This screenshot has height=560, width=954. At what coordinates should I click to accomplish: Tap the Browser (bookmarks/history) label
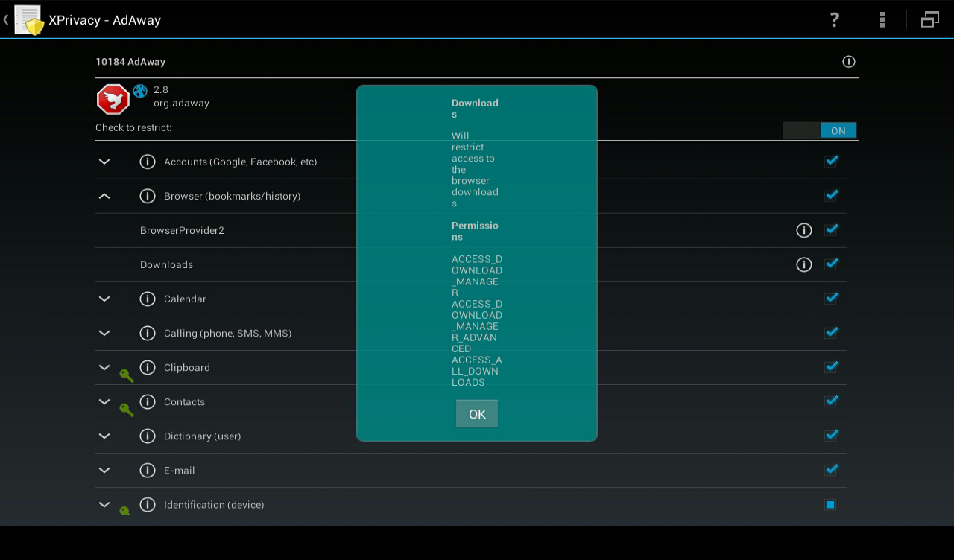pyautogui.click(x=232, y=196)
